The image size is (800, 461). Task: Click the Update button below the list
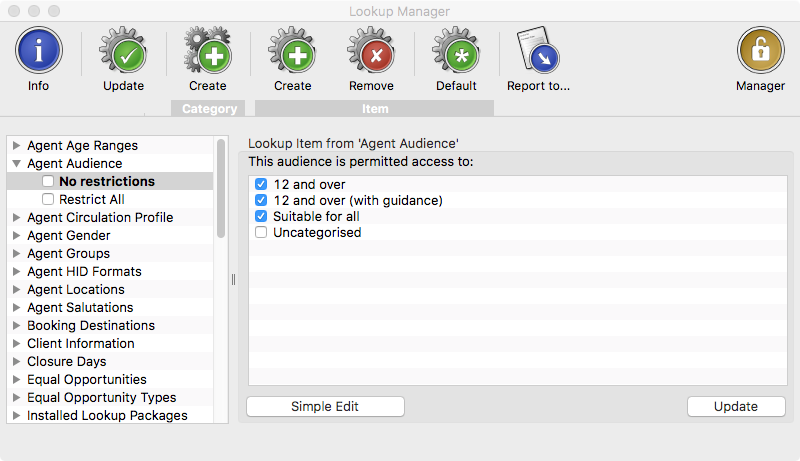[x=736, y=406]
